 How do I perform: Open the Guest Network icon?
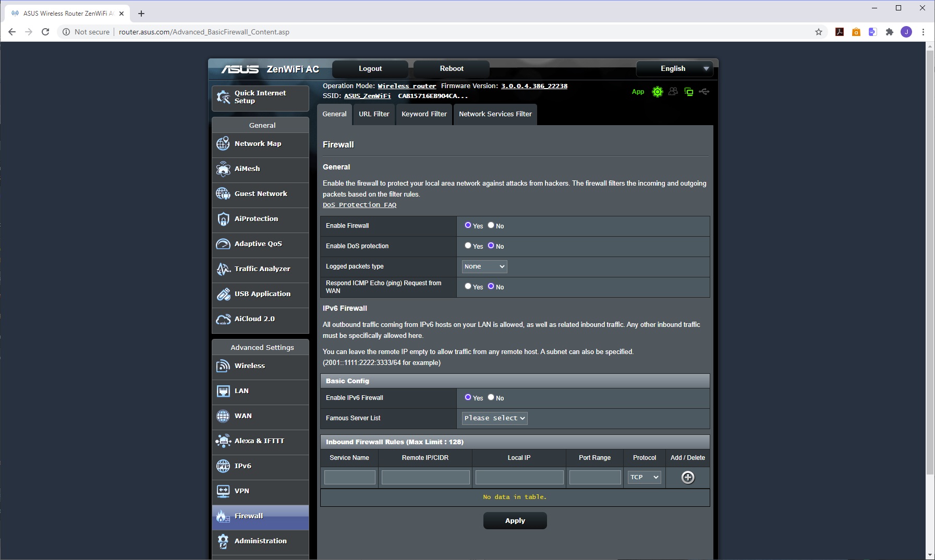coord(223,193)
